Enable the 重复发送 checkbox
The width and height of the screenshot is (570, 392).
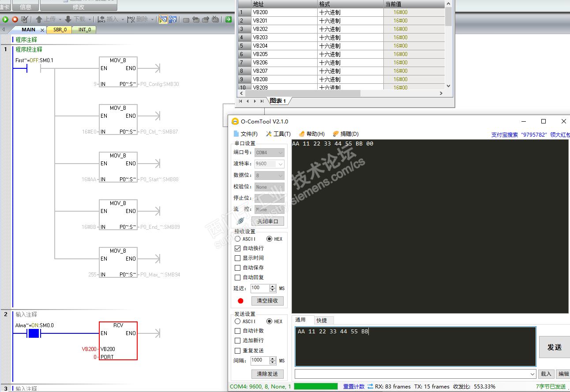point(238,351)
